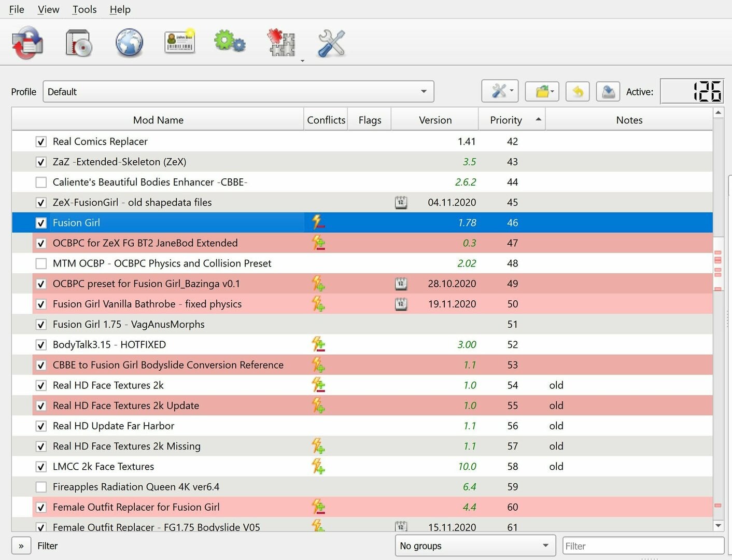Open the View menu
The image size is (732, 560).
[49, 9]
